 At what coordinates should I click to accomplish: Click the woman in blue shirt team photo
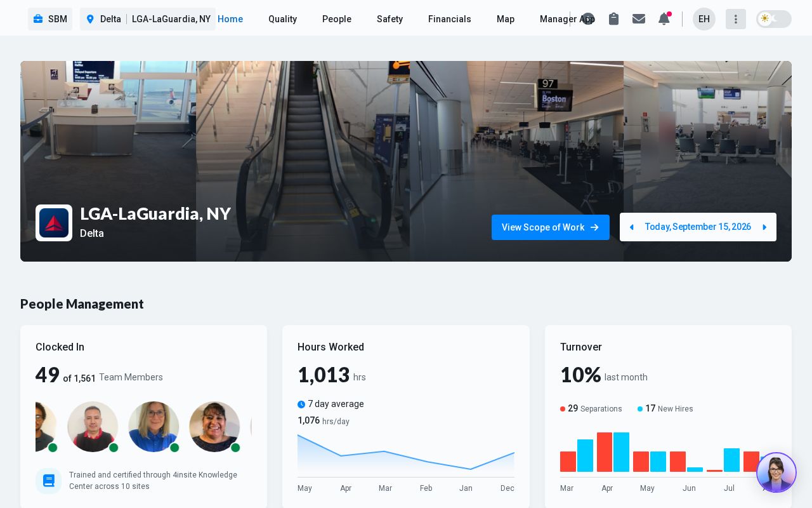click(x=154, y=427)
